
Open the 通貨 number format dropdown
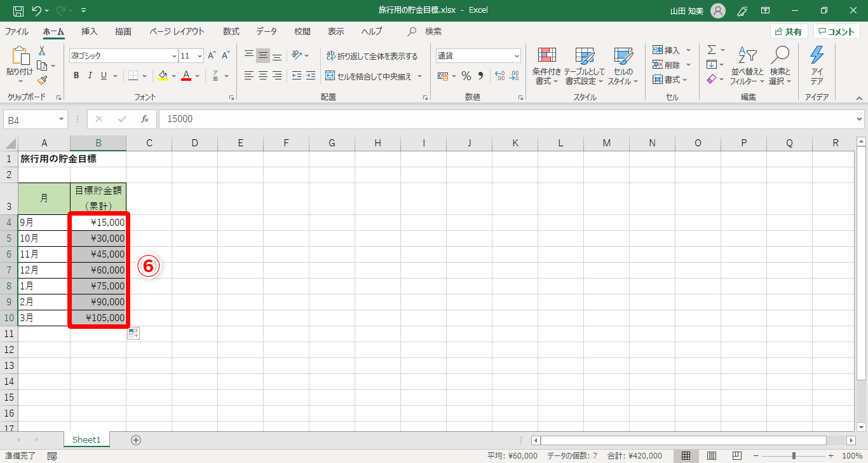[516, 56]
